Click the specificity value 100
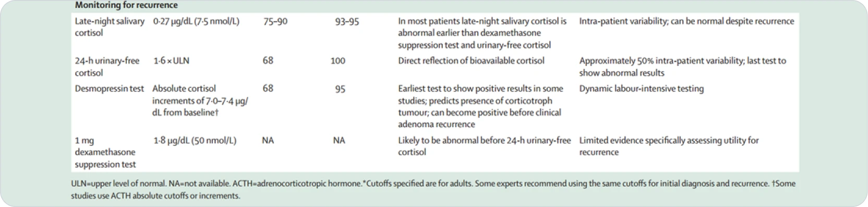 (337, 61)
